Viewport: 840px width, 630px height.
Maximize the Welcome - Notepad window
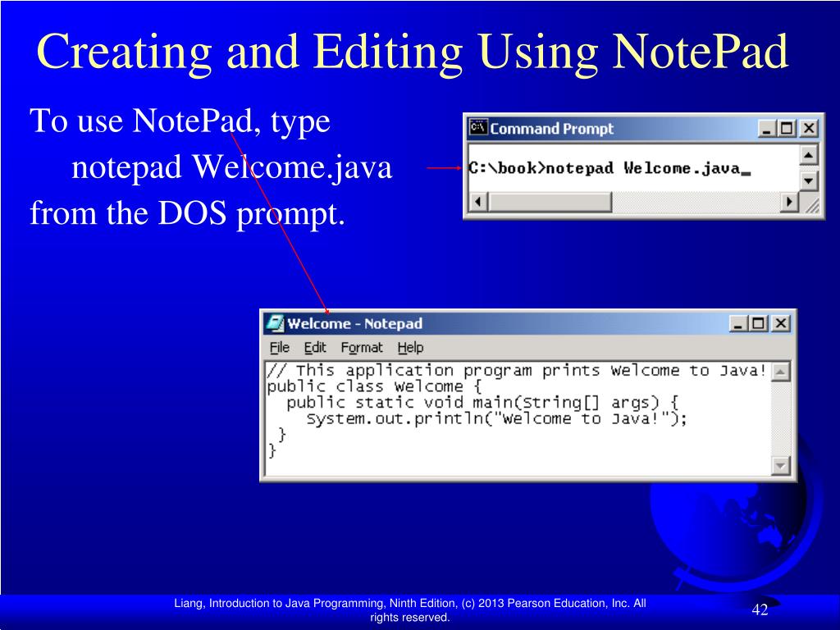pyautogui.click(x=758, y=323)
